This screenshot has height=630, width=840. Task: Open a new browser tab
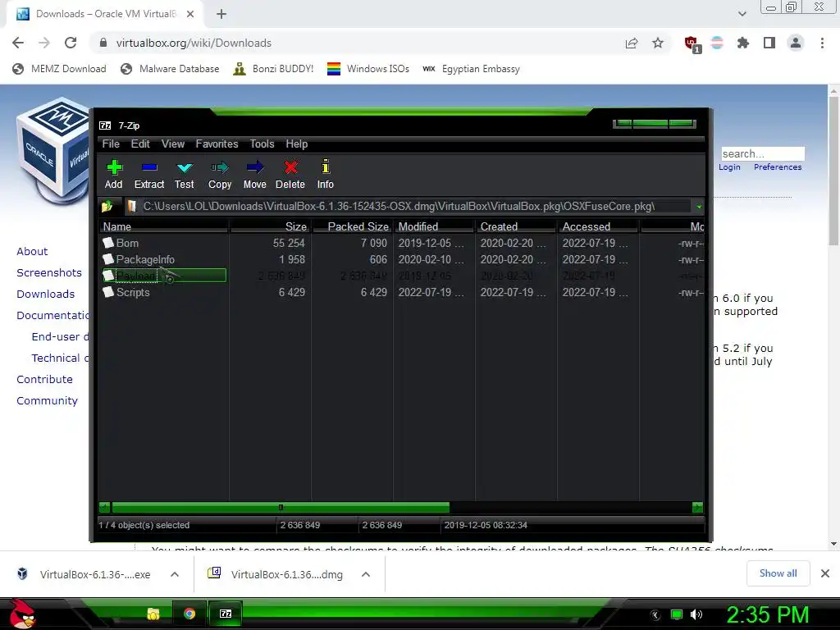(x=221, y=14)
